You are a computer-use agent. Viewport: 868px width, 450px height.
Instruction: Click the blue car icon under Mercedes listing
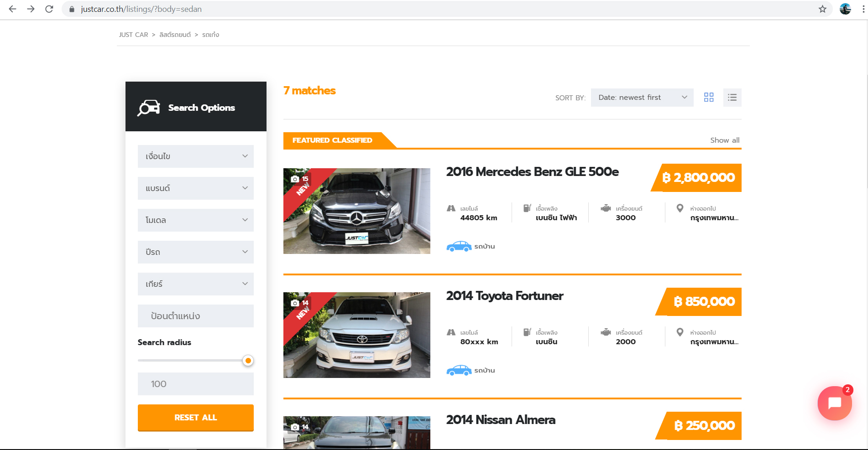[459, 246]
